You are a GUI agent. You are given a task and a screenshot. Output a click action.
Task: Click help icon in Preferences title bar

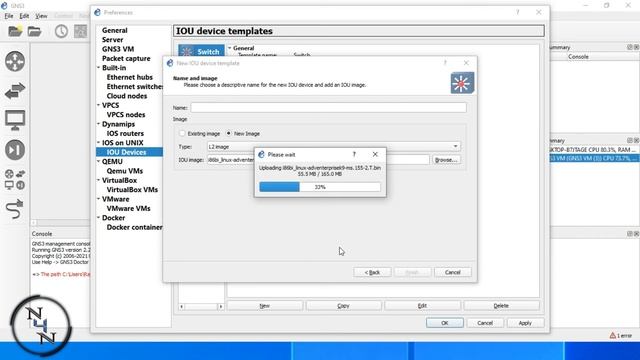point(518,12)
